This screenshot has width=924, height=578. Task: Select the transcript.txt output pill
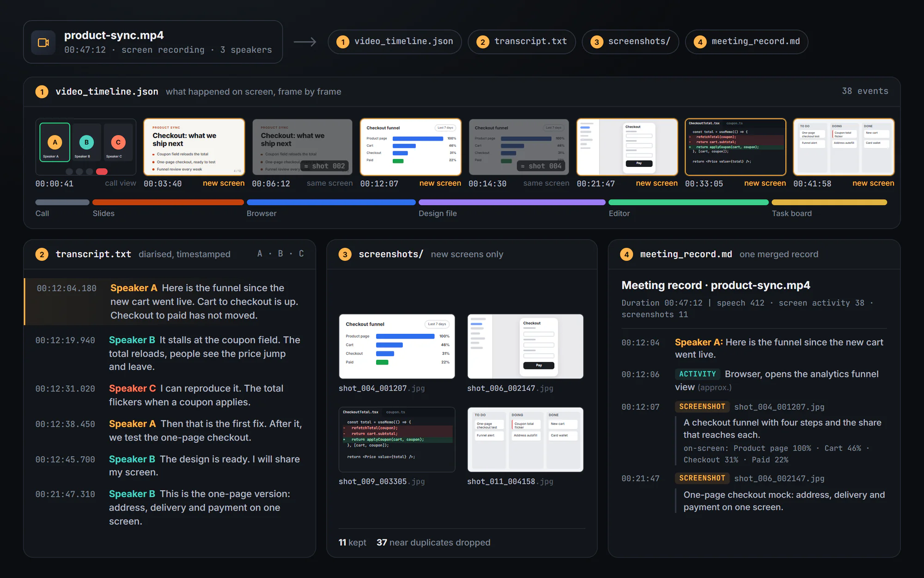[522, 42]
